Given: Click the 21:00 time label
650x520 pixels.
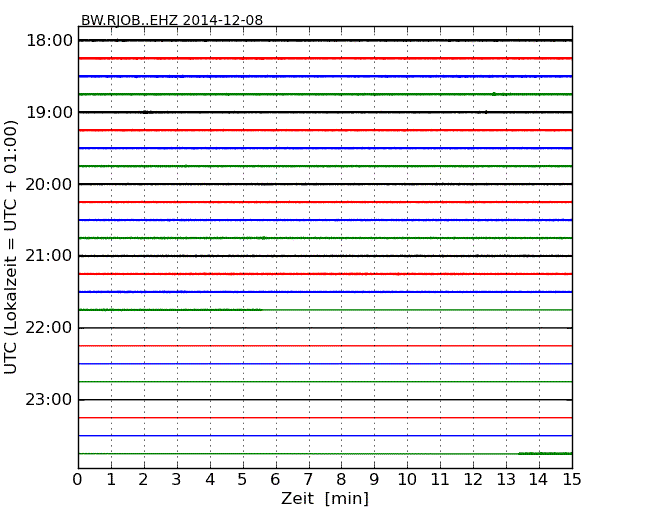Looking at the screenshot, I should pos(49,256).
